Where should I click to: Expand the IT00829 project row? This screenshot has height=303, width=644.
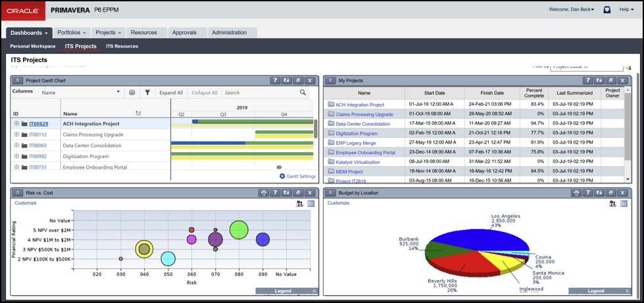pos(16,123)
